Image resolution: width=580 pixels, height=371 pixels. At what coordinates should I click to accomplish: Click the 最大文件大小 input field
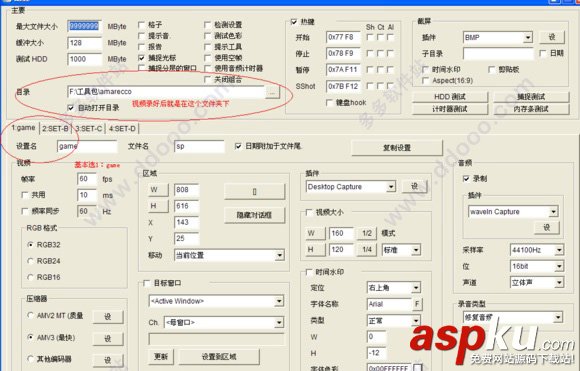pos(85,26)
